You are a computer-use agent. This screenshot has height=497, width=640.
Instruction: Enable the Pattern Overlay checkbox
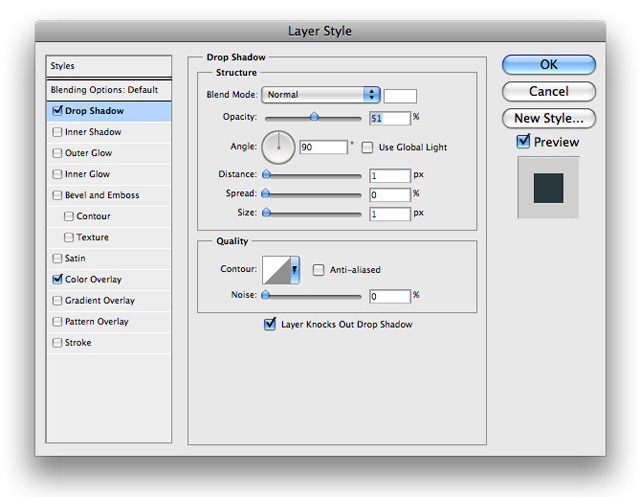(57, 322)
